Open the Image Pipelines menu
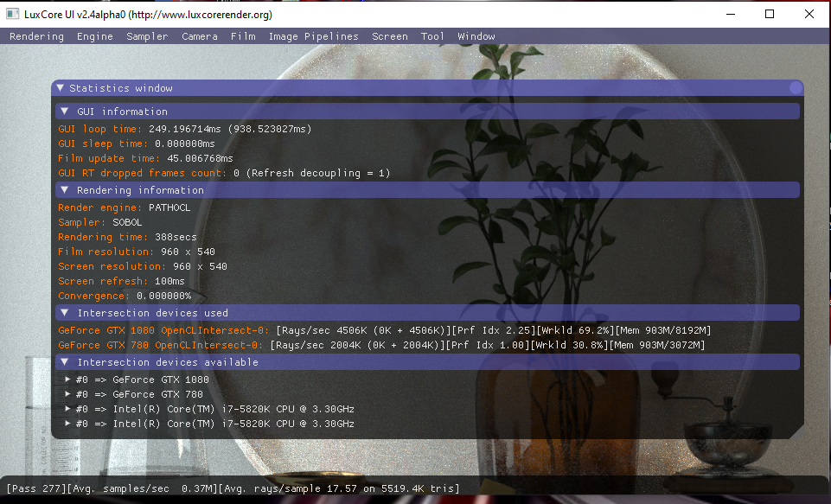Viewport: 831px width, 504px height. coord(313,36)
